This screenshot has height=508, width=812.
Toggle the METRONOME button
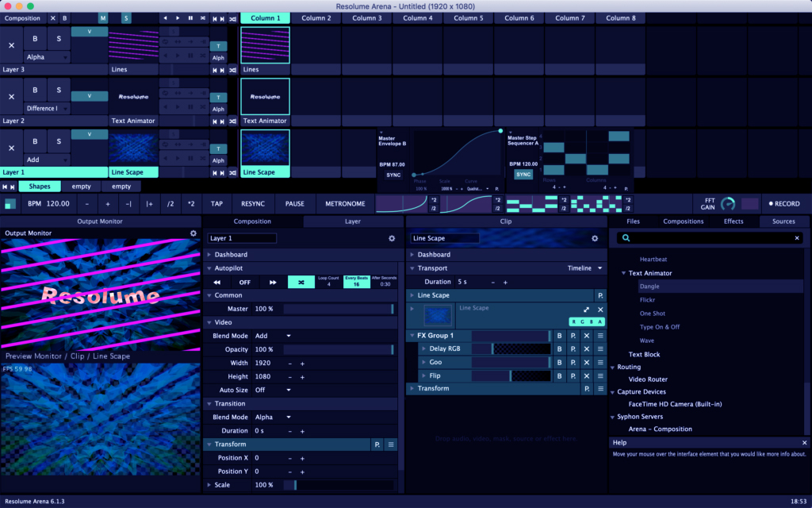click(345, 204)
